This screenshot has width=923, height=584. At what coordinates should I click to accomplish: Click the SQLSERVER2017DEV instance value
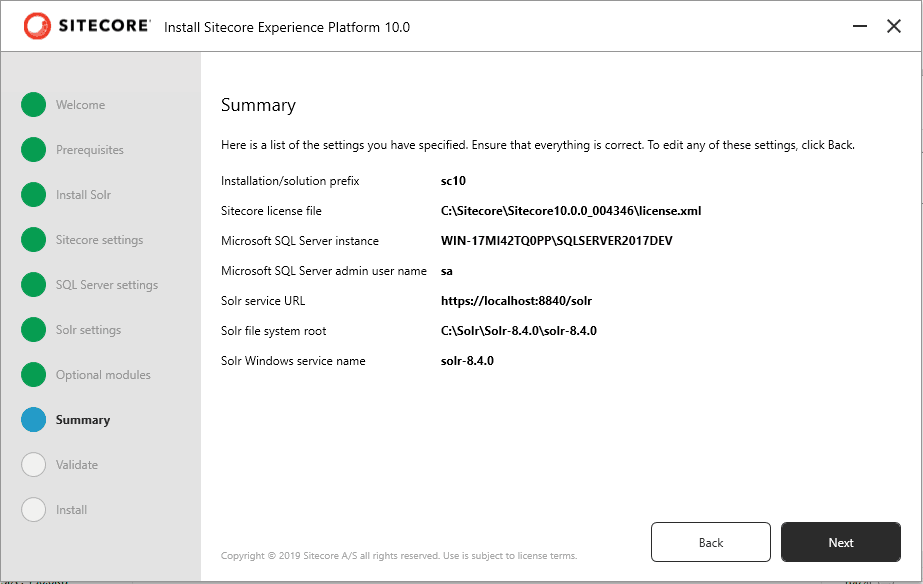[556, 241]
